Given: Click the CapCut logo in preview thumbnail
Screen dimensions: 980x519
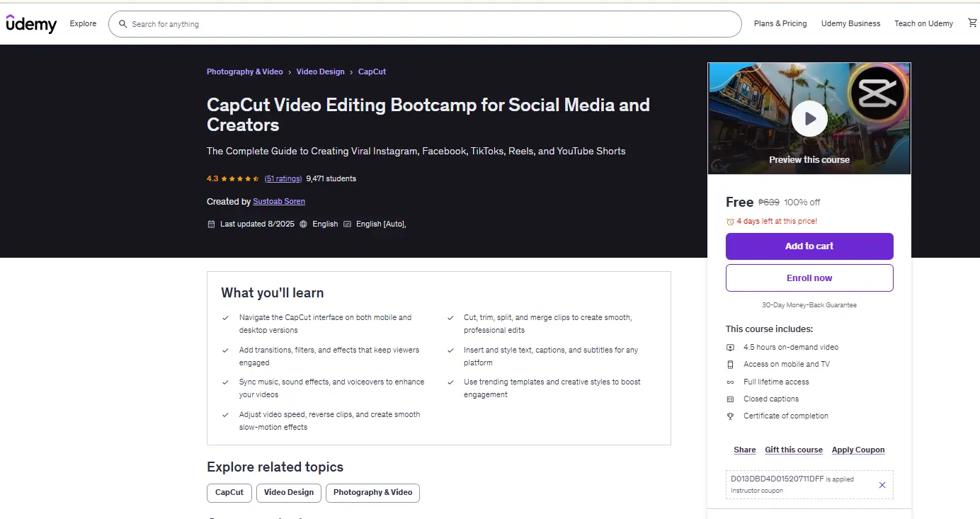Looking at the screenshot, I should [877, 93].
